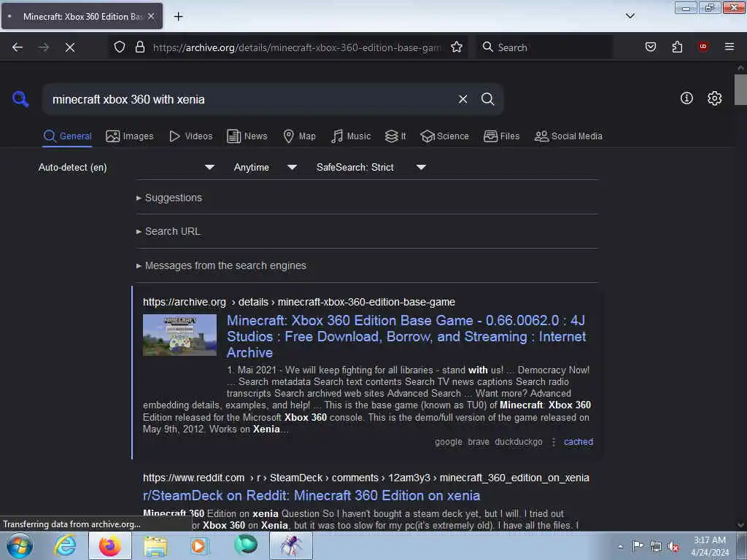747x560 pixels.
Task: Click the forward navigation arrow
Action: [43, 47]
